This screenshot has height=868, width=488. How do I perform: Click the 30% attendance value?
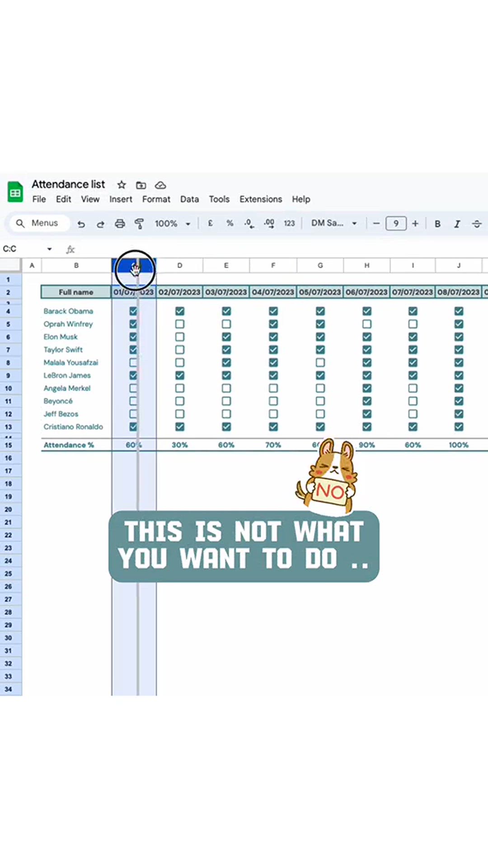[x=180, y=445]
